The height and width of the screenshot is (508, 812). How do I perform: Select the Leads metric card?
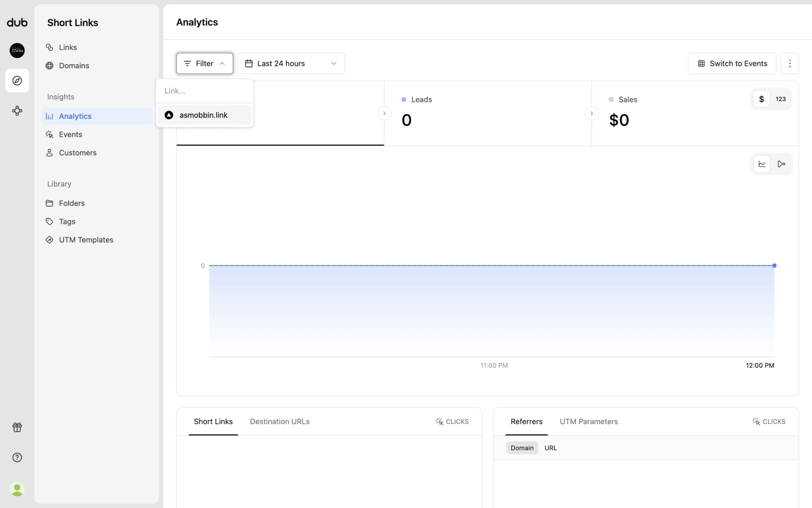[488, 113]
